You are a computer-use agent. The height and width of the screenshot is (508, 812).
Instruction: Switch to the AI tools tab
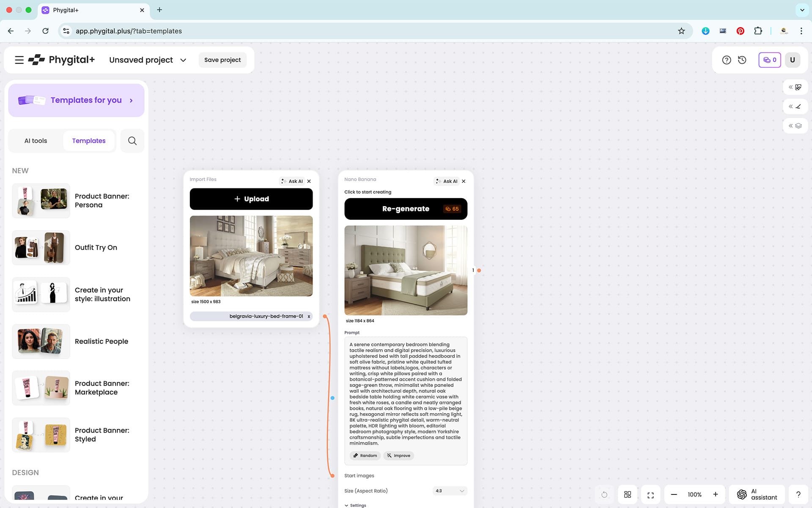coord(36,141)
